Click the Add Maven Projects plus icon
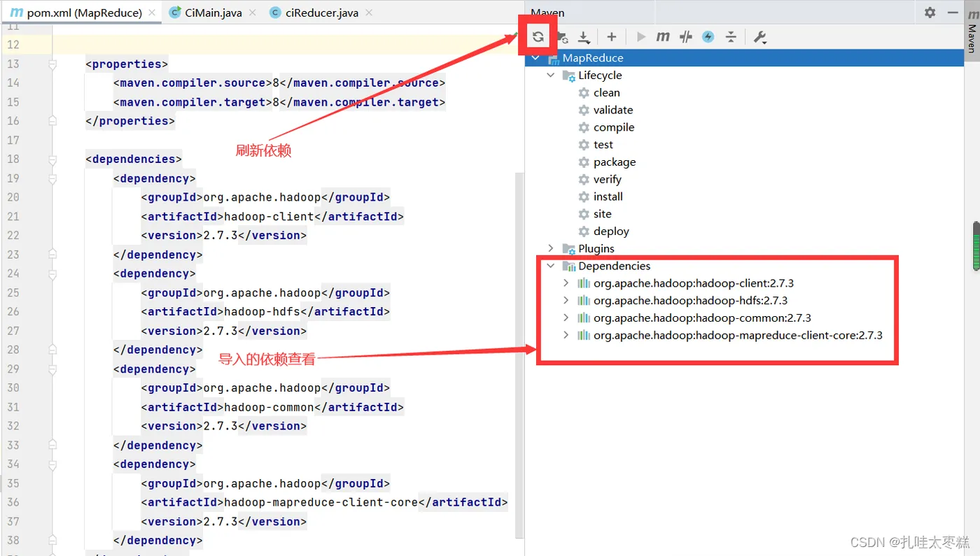Screen dimensions: 980x556 611,37
